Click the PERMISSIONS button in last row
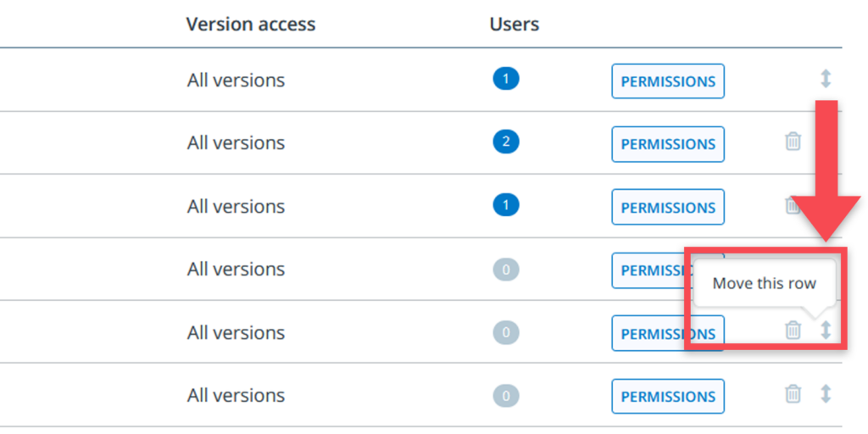868x434 pixels. tap(668, 396)
